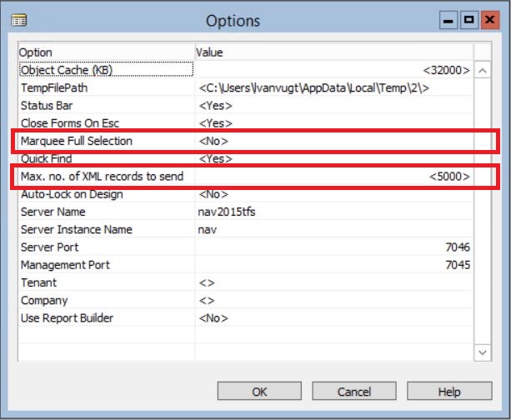Click the Options window title bar icon

point(19,20)
